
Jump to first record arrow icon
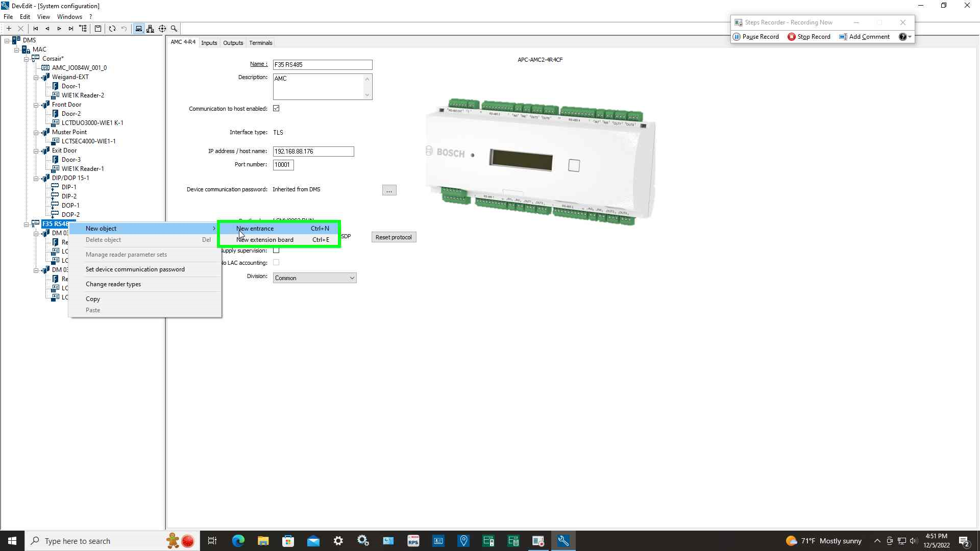(x=36, y=29)
